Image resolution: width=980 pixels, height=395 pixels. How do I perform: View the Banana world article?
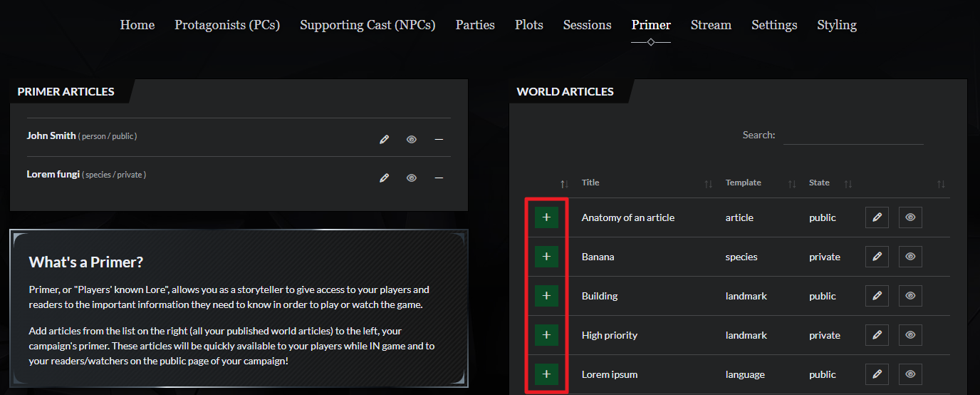pos(910,257)
